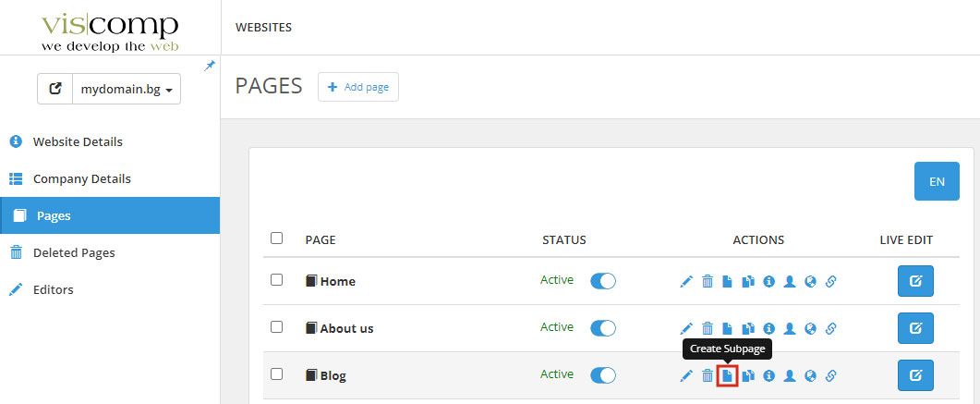Tick the checkbox next to Blog page
The width and height of the screenshot is (980, 404).
pos(276,374)
